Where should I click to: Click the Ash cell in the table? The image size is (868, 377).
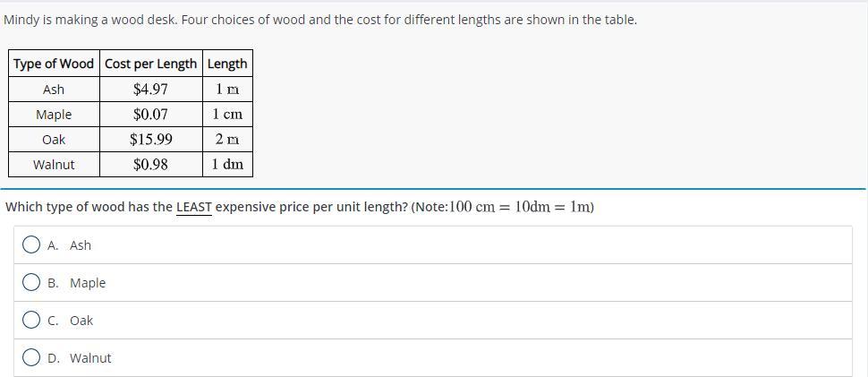[55, 90]
